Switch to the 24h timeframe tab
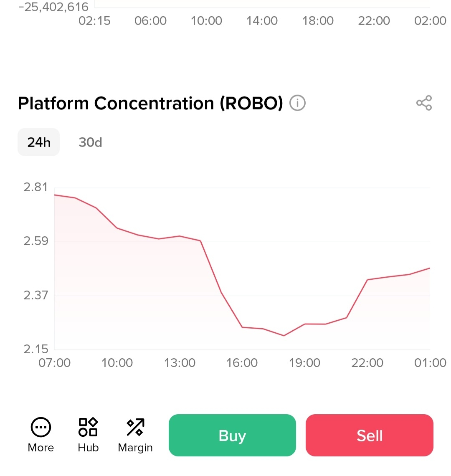Viewport: 451px width, 476px height. pos(39,142)
